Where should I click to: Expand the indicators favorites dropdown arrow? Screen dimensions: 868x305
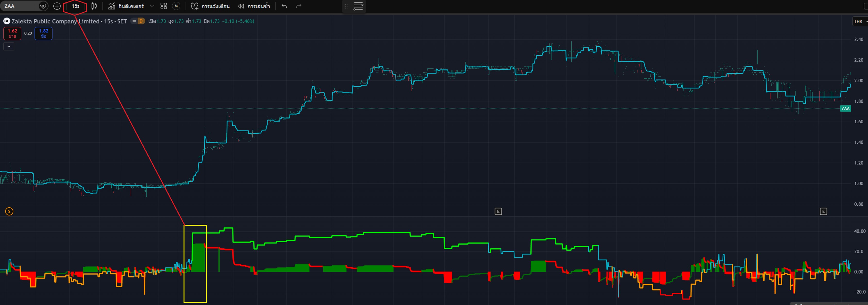[152, 6]
